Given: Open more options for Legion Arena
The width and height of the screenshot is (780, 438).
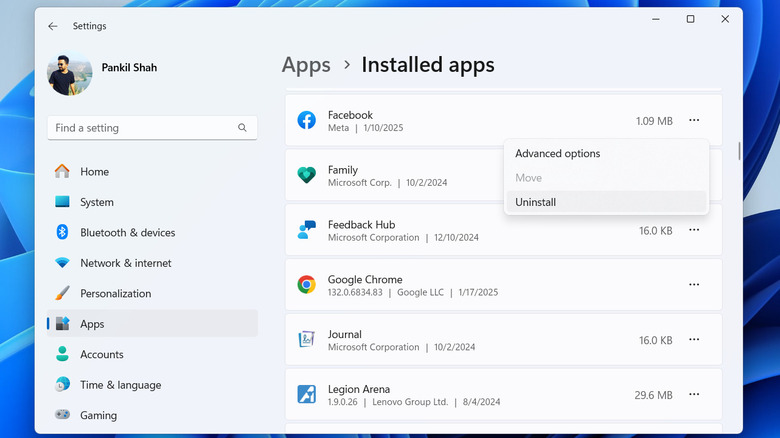Looking at the screenshot, I should point(693,395).
